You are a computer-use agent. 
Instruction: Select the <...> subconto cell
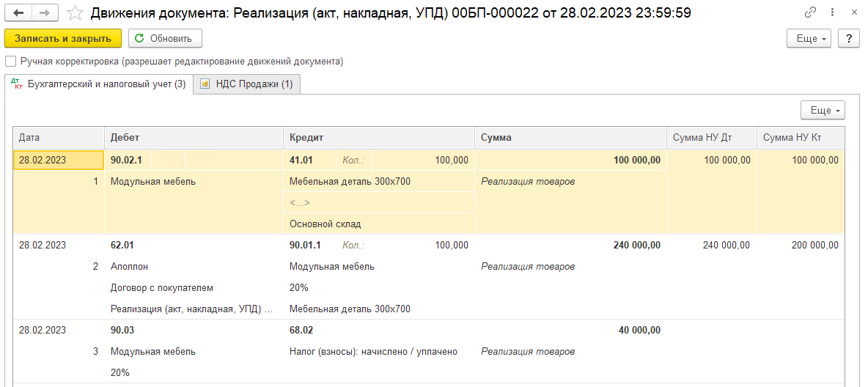point(378,202)
